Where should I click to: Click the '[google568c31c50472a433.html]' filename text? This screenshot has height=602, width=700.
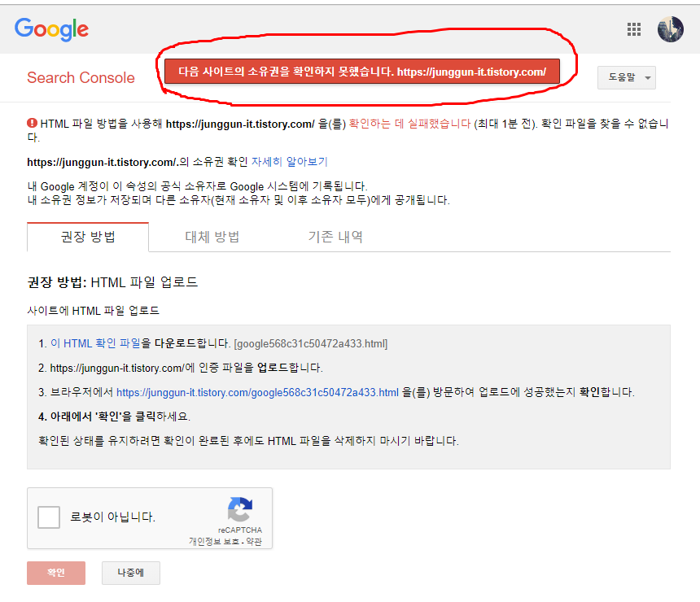click(x=311, y=344)
